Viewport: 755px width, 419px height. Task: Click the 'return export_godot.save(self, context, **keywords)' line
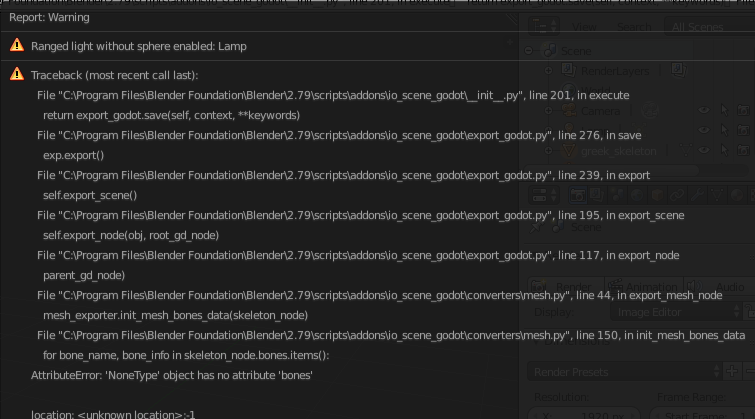171,115
